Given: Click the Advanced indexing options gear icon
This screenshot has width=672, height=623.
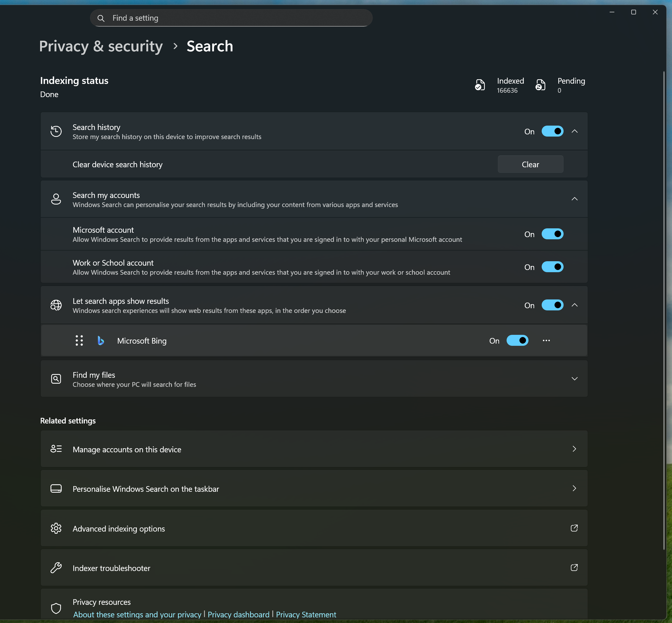Looking at the screenshot, I should point(56,528).
